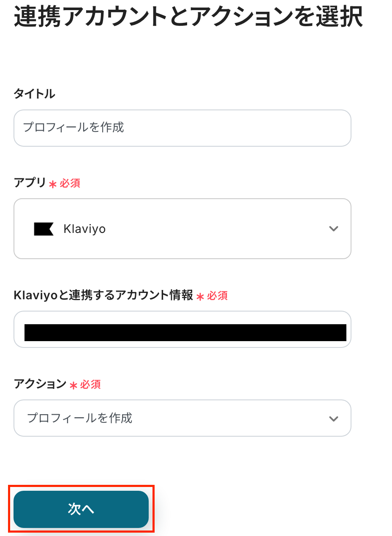The image size is (392, 536).
Task: Click the Klaviyo name in app selector
Action: tap(84, 229)
